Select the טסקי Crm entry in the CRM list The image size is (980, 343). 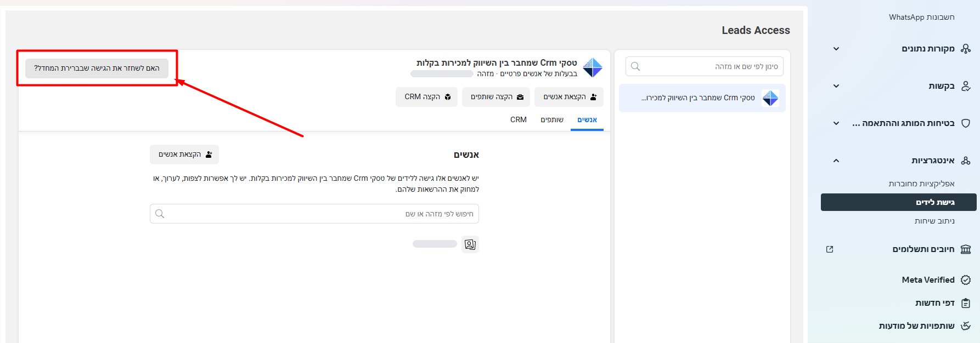click(x=702, y=98)
